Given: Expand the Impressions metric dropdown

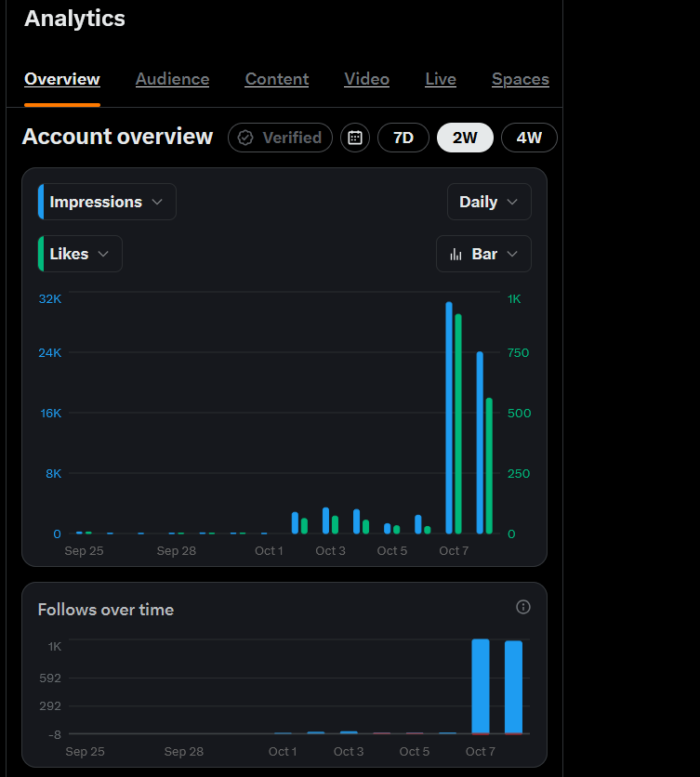Looking at the screenshot, I should pos(107,202).
